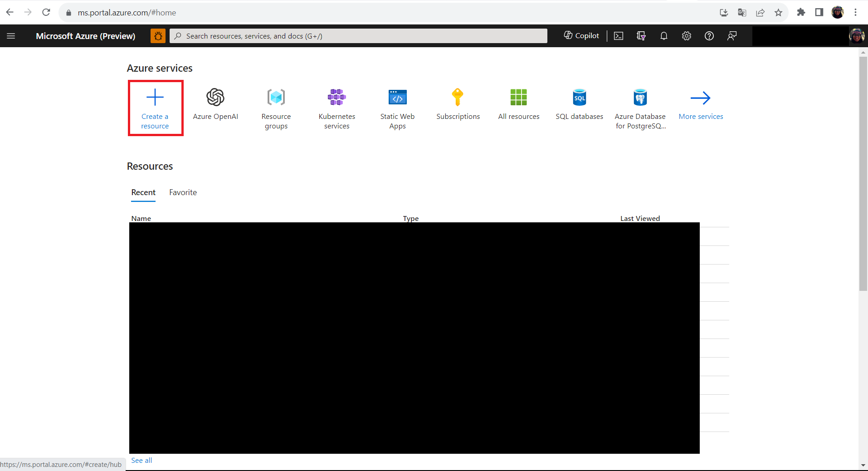This screenshot has height=471, width=868.
Task: Sort by the Type column header
Action: coord(411,218)
